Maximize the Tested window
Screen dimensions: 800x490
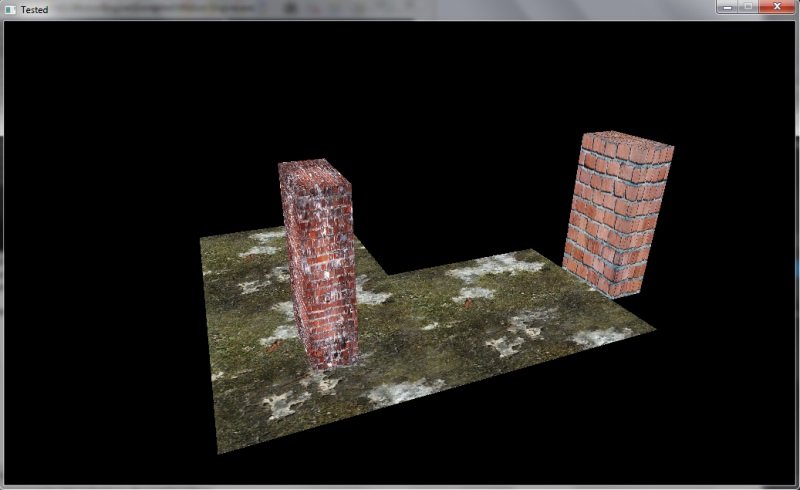[748, 7]
